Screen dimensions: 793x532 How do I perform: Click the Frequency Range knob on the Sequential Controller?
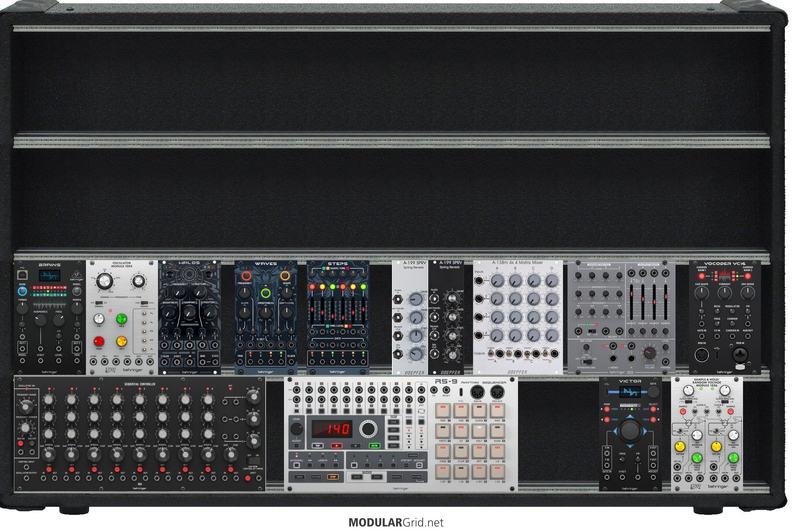pyautogui.click(x=27, y=406)
